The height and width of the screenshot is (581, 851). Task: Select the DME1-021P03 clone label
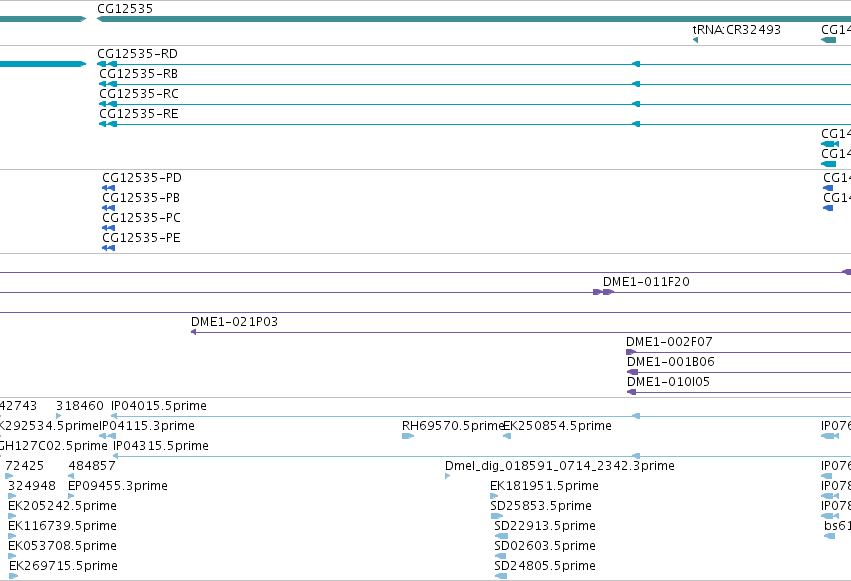[x=234, y=322]
